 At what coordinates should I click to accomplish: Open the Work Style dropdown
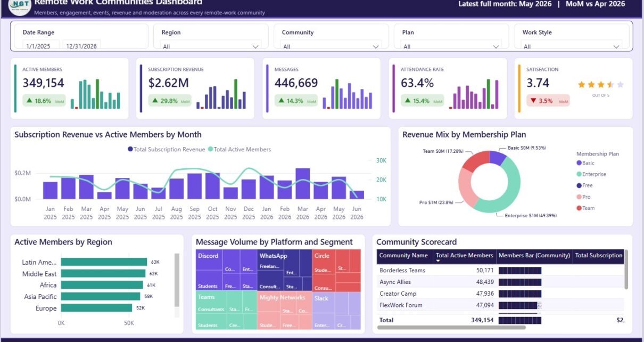(x=572, y=46)
